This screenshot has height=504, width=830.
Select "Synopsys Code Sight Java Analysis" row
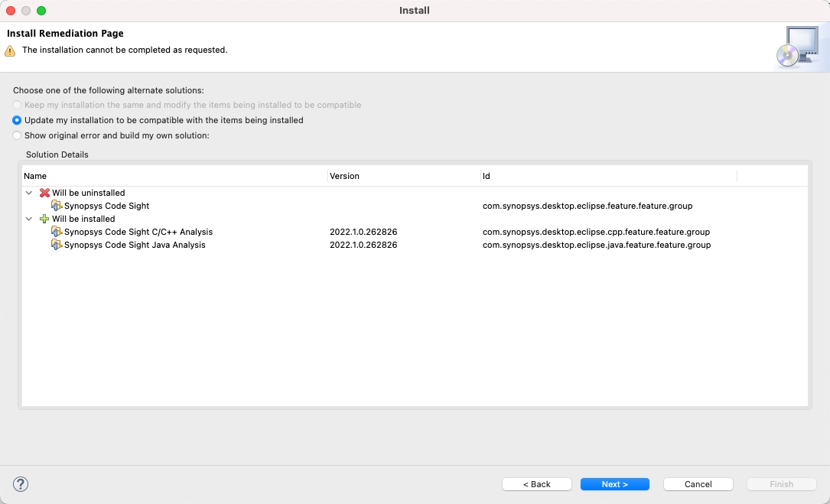point(415,245)
